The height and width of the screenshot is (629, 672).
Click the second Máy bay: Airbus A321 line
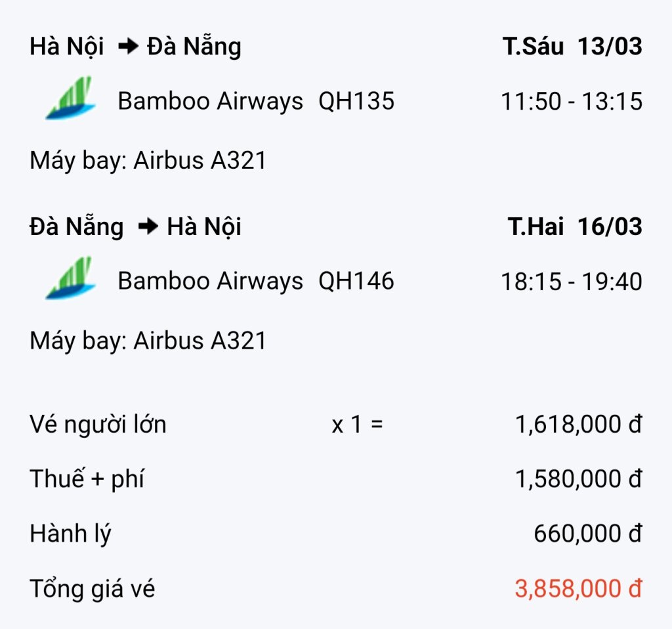click(x=148, y=341)
